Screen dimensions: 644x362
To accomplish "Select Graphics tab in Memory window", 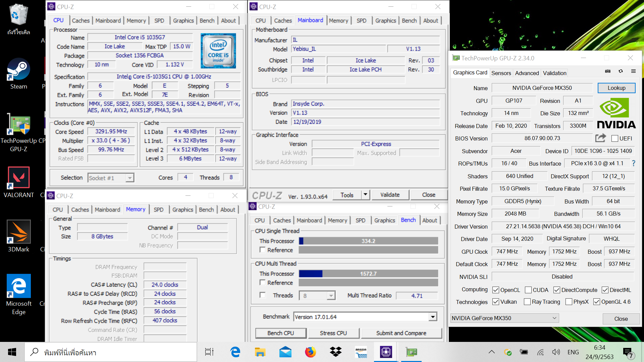I will click(x=183, y=209).
